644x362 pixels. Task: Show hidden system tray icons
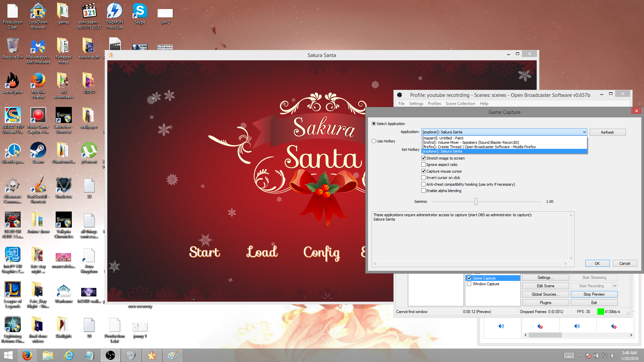(x=580, y=356)
